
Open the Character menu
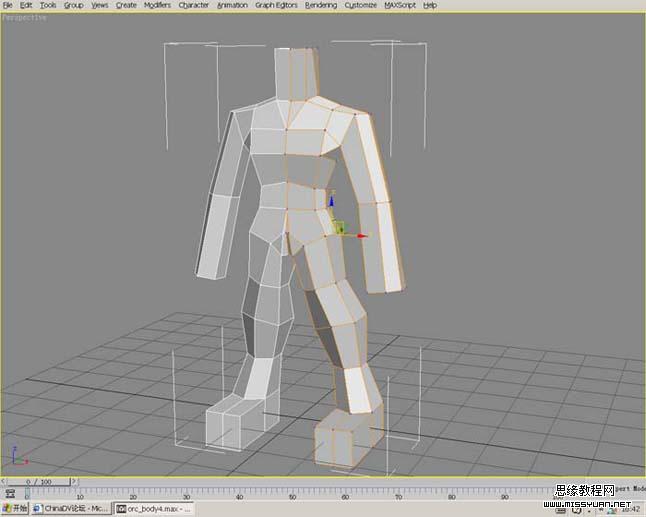pos(194,5)
